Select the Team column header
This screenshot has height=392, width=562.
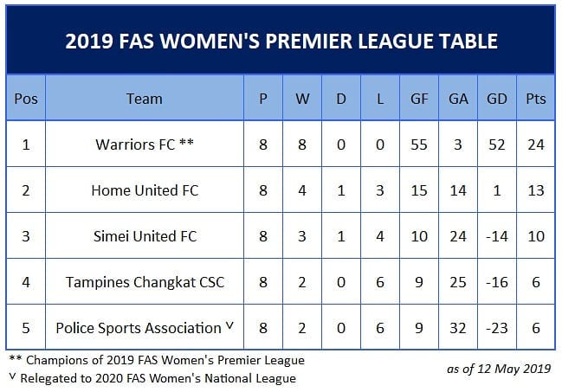point(145,98)
